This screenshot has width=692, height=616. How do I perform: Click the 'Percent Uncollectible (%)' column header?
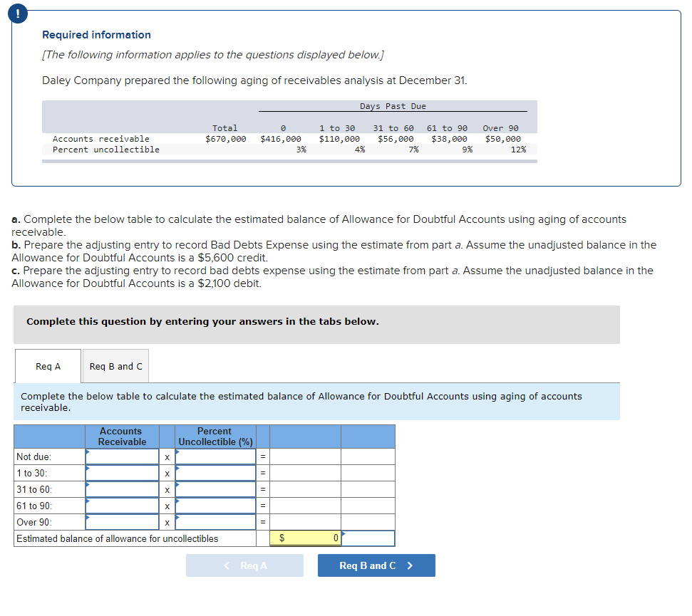coord(215,437)
